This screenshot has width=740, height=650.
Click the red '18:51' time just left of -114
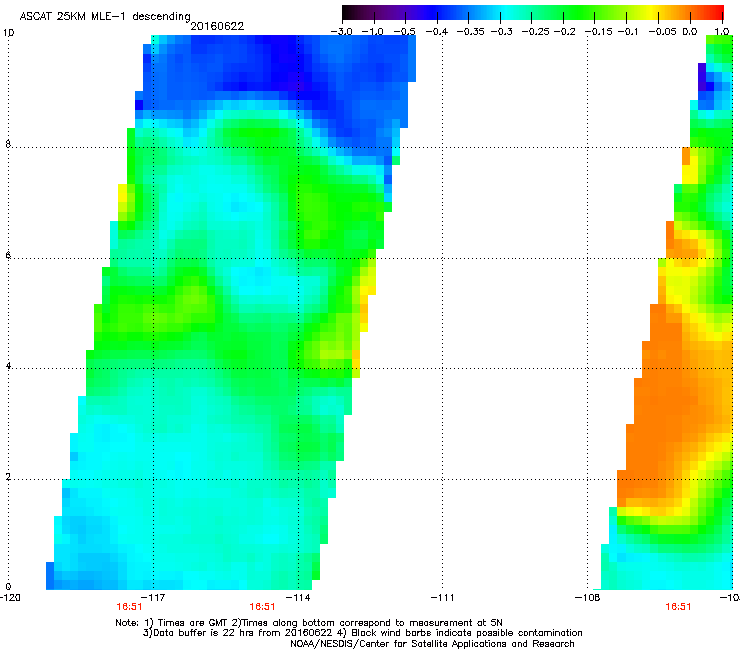coord(262,607)
